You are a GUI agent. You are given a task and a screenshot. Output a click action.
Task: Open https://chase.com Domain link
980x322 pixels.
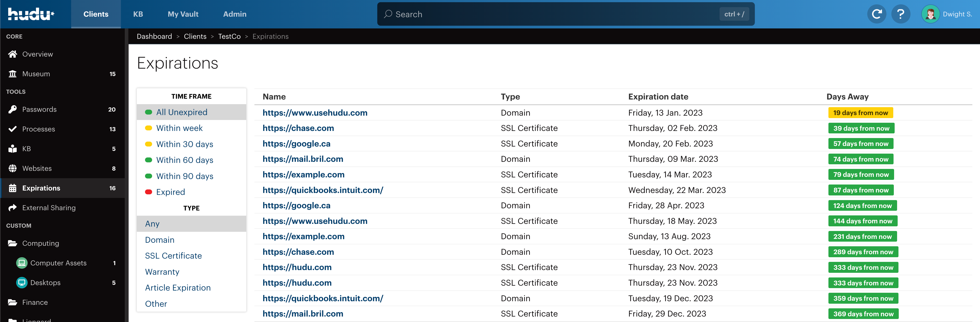tap(298, 252)
